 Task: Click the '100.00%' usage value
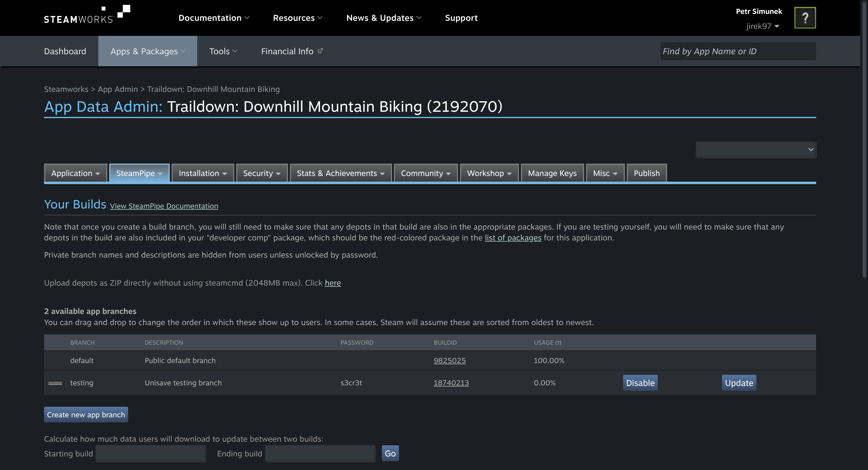pyautogui.click(x=549, y=361)
